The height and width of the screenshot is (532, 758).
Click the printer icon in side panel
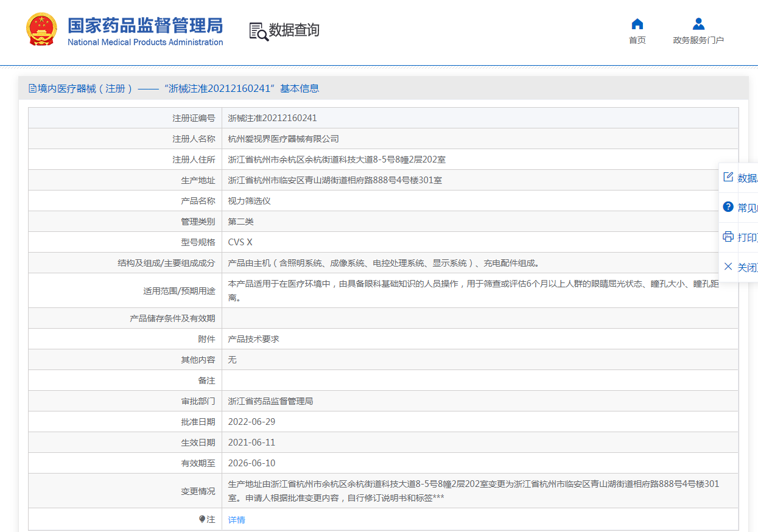pyautogui.click(x=728, y=237)
